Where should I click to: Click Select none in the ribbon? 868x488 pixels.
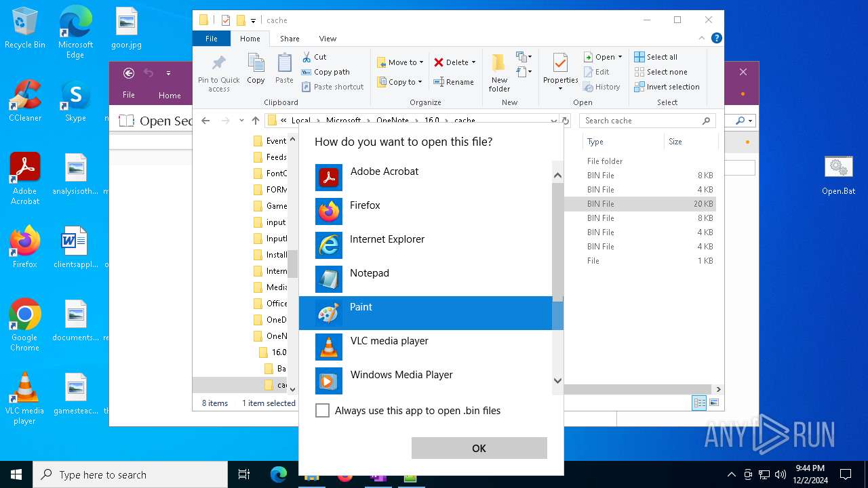point(660,72)
